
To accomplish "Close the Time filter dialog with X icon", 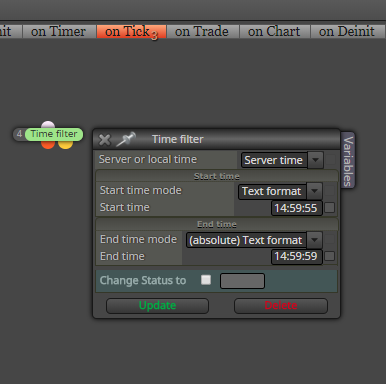I will (105, 140).
